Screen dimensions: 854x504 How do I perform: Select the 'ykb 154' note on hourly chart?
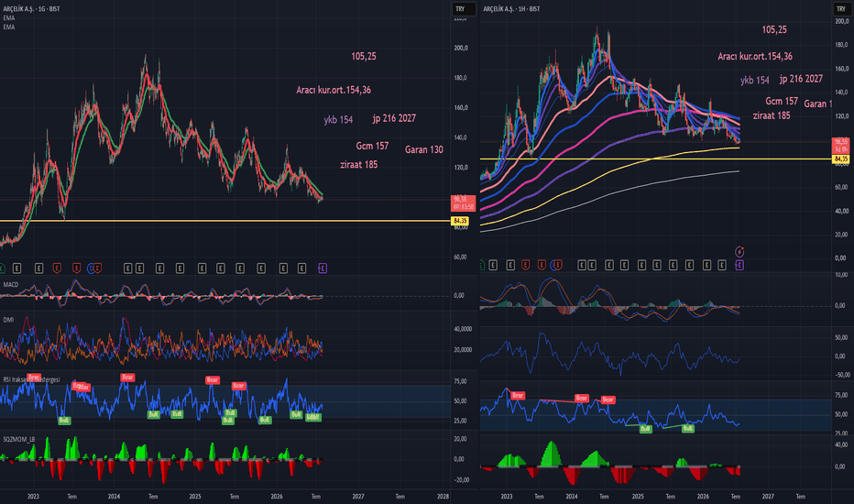pos(755,80)
